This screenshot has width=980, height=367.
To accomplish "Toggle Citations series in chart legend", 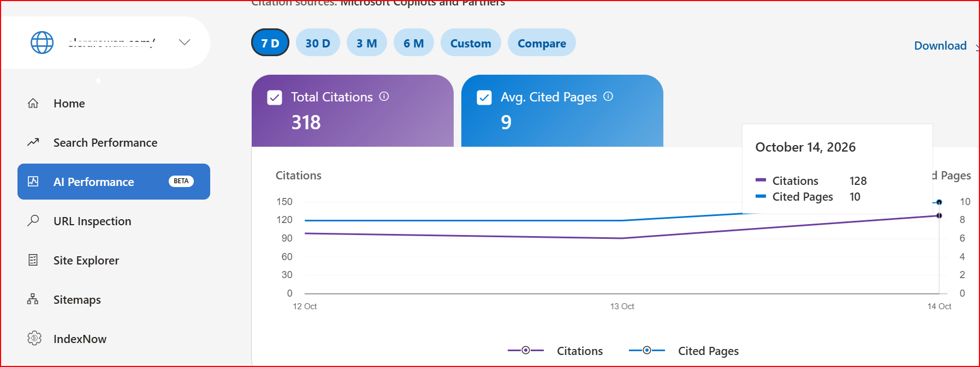I will point(555,351).
